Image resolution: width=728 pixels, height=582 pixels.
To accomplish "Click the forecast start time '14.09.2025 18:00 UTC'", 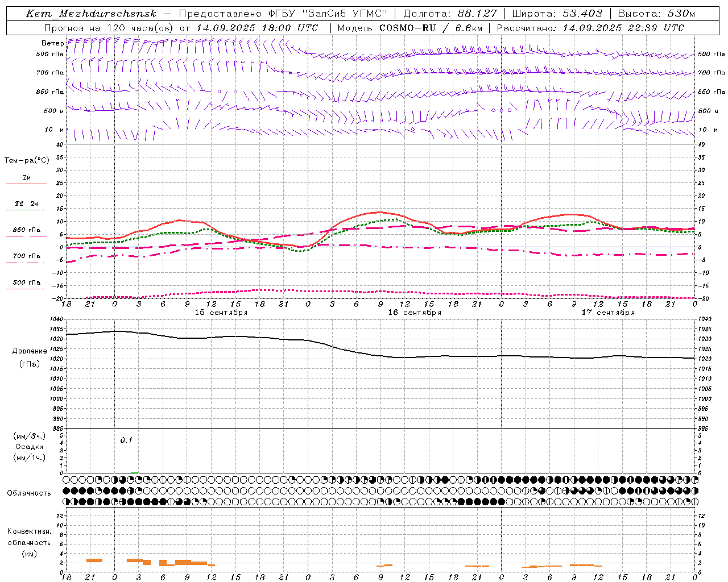I will pos(257,28).
